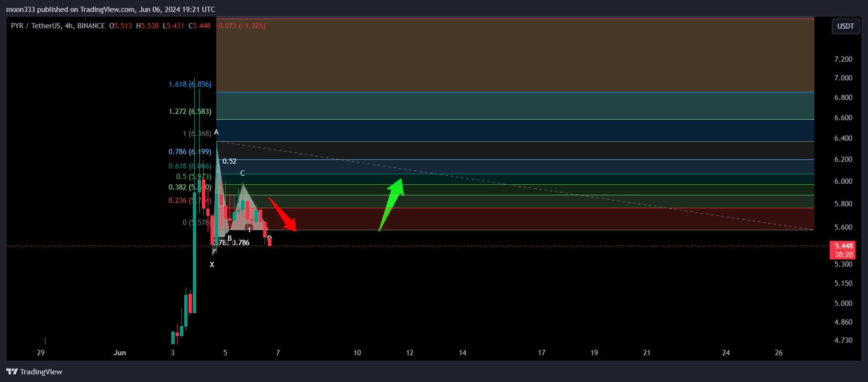Select the 0.382 Fibonacci level label

pyautogui.click(x=190, y=187)
